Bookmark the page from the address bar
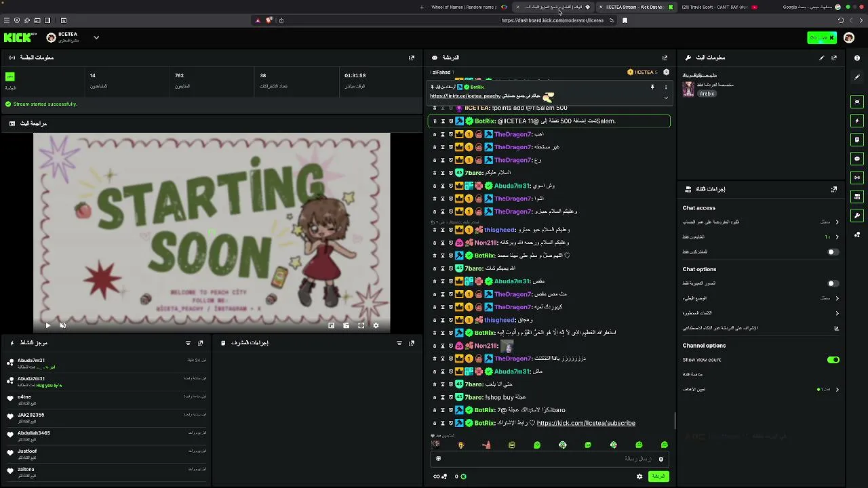Image resolution: width=868 pixels, height=488 pixels. (625, 20)
